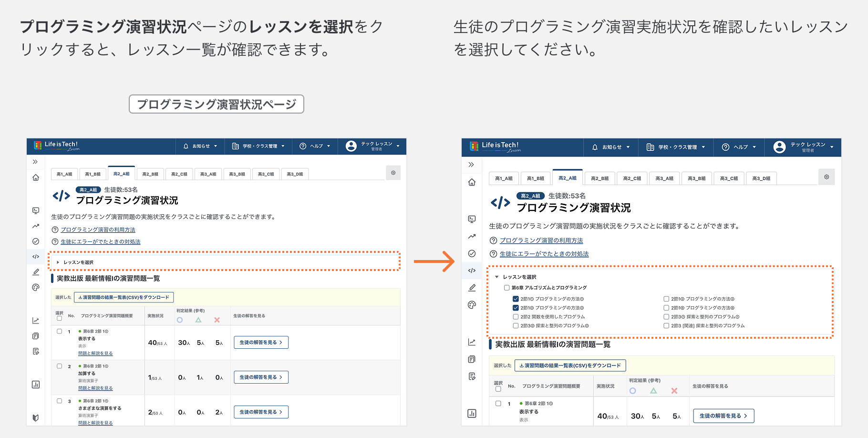The width and height of the screenshot is (868, 438).
Task: Open the stacked documents icon in left screenshot sidebar
Action: coord(36,336)
